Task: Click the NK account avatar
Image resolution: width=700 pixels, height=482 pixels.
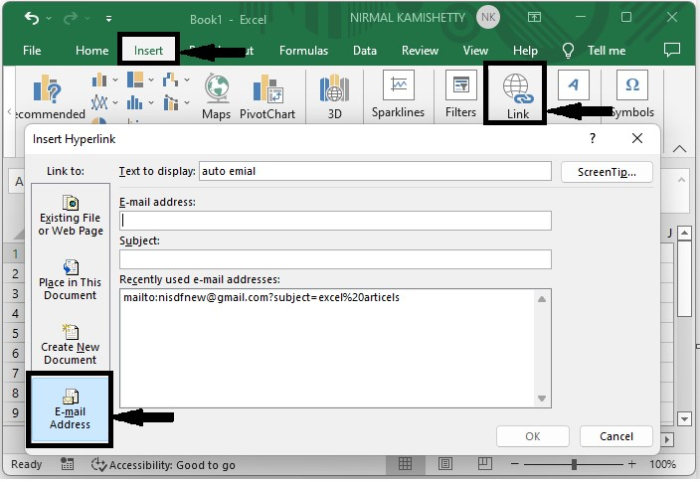Action: pyautogui.click(x=488, y=17)
